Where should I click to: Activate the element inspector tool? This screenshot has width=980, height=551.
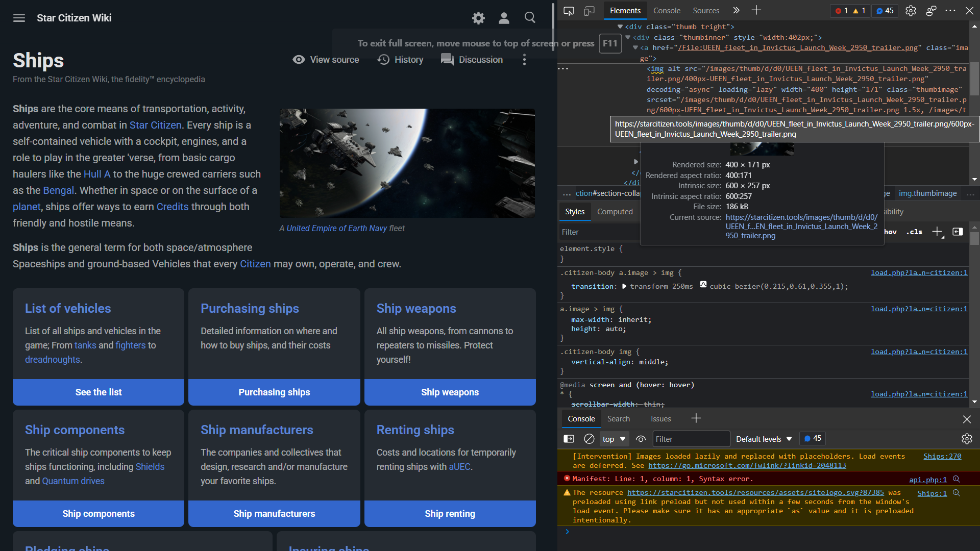coord(569,10)
